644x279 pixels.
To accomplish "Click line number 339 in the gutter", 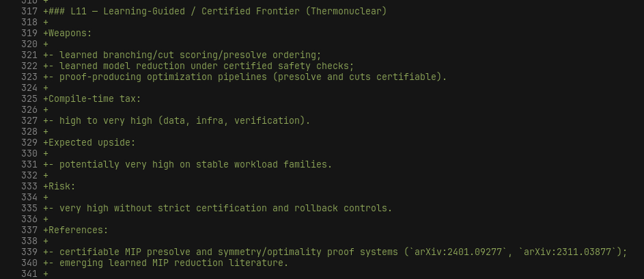I will coord(29,252).
